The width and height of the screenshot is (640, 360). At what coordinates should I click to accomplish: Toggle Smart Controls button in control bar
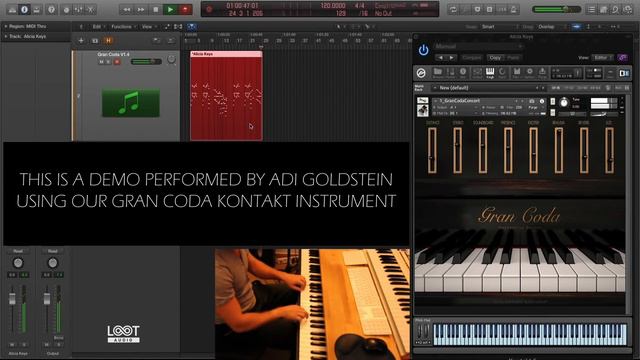[x=66, y=9]
